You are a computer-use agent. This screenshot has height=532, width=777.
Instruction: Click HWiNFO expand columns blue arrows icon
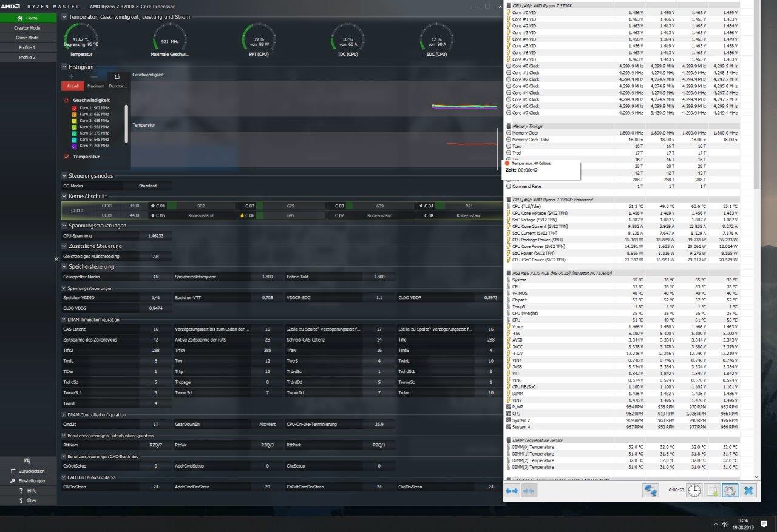tap(512, 491)
